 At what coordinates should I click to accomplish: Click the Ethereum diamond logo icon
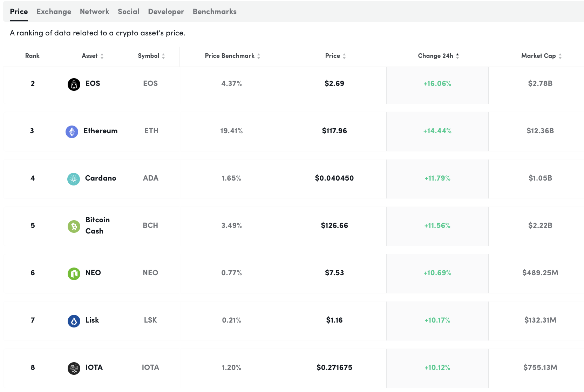(x=72, y=131)
